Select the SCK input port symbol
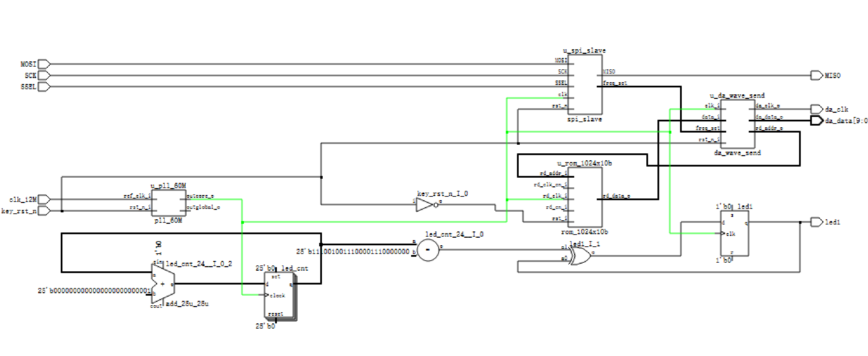Viewport: 868px width, 356px height. (44, 75)
